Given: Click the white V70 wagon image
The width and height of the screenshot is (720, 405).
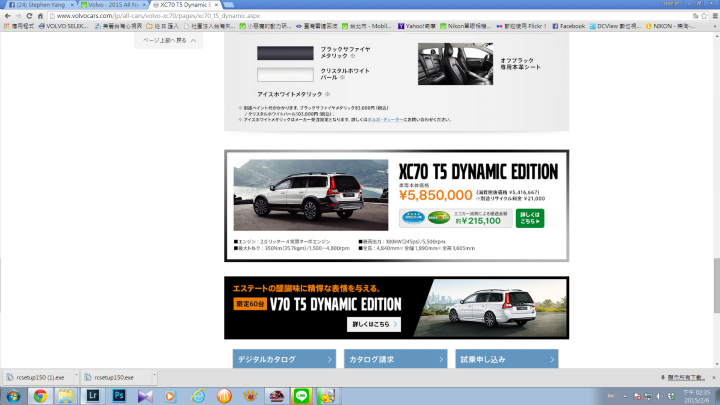Looking at the screenshot, I should tap(491, 309).
